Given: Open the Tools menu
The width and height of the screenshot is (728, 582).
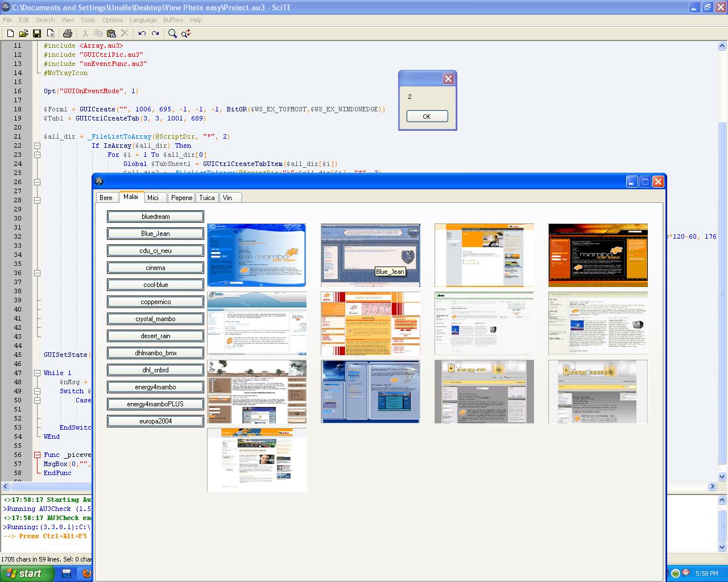Looking at the screenshot, I should (x=88, y=20).
